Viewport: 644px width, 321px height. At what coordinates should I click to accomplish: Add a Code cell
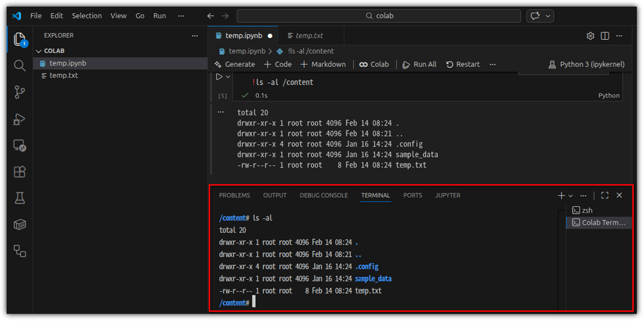(x=278, y=65)
